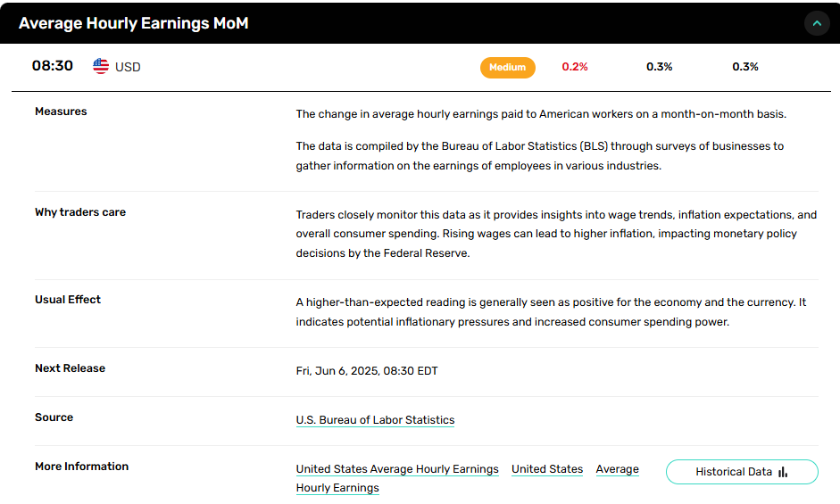Click the Medium impact badge
The height and width of the screenshot is (504, 840).
pyautogui.click(x=507, y=68)
